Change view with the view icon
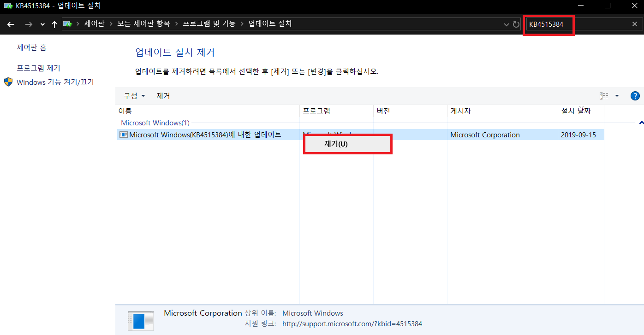 click(x=604, y=96)
